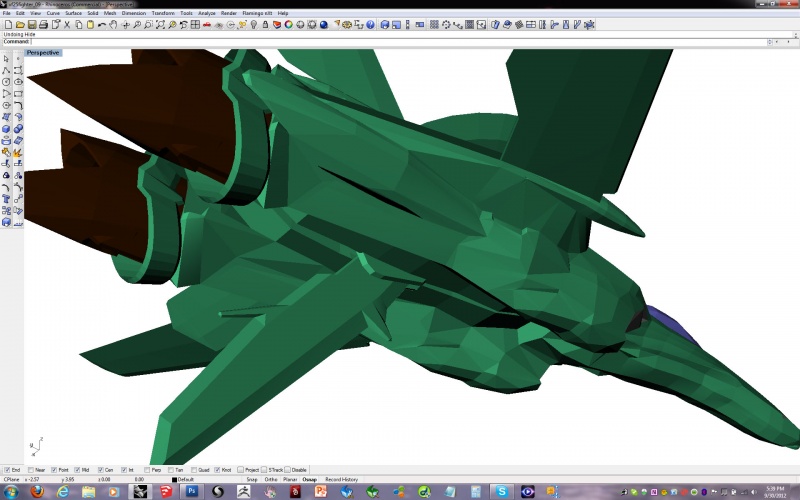Viewport: 800px width, 500px height.
Task: Activate Zoom Window magnifier tool
Action: click(x=148, y=24)
